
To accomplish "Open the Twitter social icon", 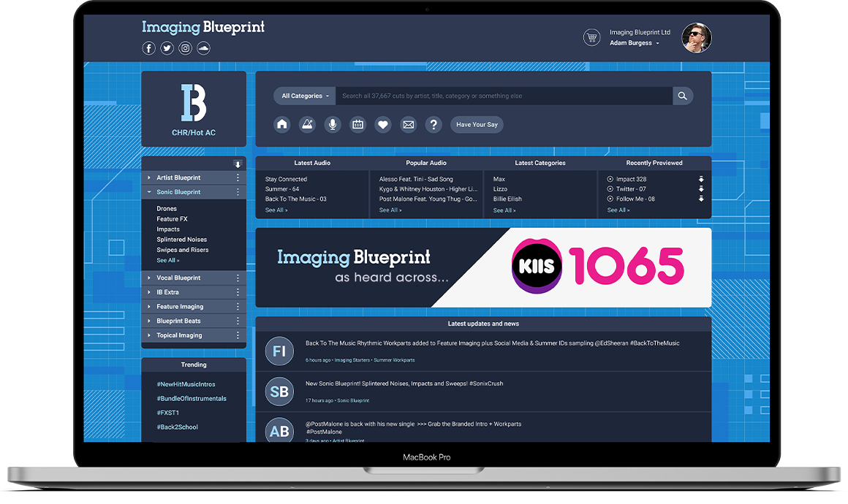I will (167, 48).
